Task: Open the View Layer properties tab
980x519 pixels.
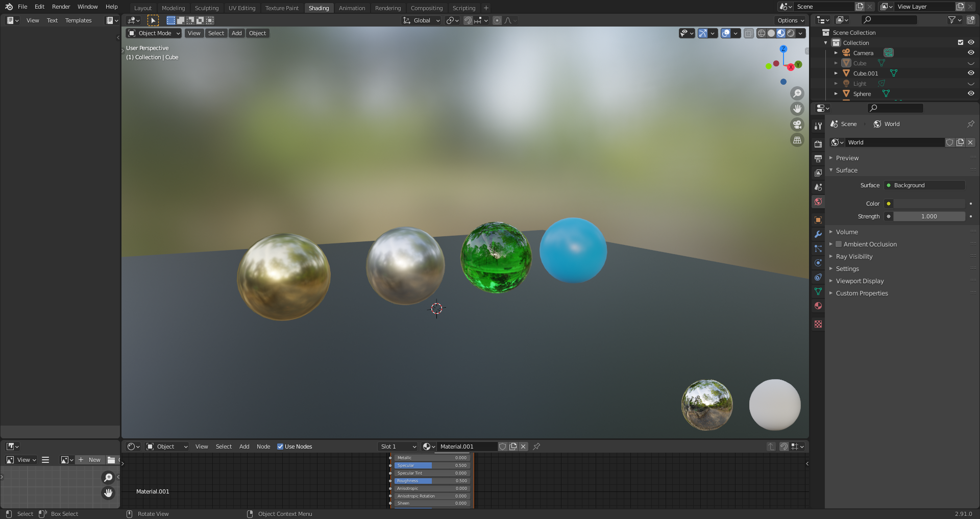Action: pos(818,173)
